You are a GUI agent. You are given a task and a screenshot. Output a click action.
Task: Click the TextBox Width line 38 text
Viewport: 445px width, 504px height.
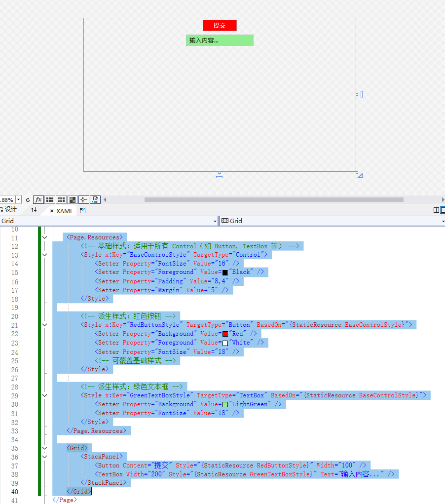pyautogui.click(x=245, y=474)
